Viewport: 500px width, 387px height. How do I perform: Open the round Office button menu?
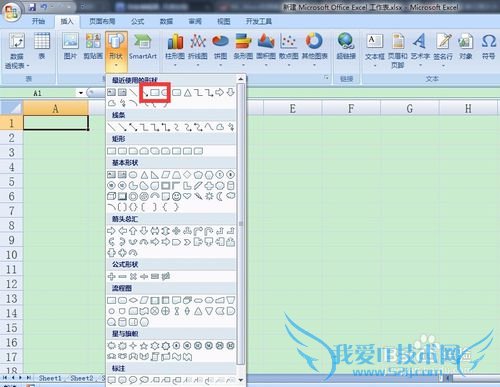click(x=11, y=13)
